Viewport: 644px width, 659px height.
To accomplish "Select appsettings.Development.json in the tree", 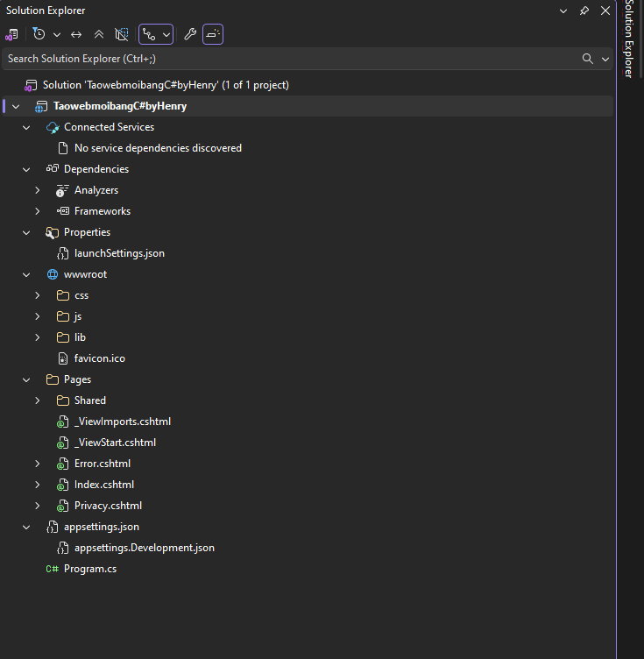I will click(x=144, y=548).
